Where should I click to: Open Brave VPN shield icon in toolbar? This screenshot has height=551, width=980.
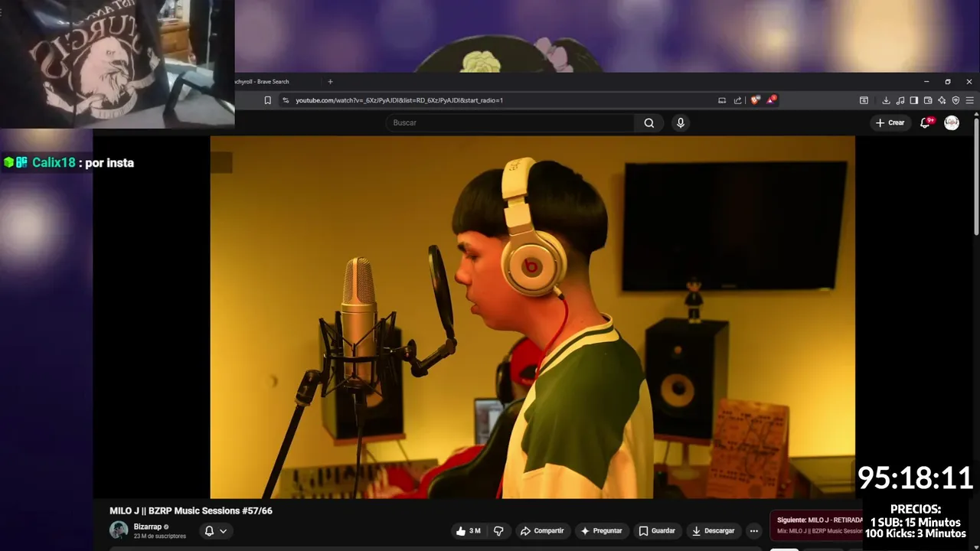[x=955, y=100]
